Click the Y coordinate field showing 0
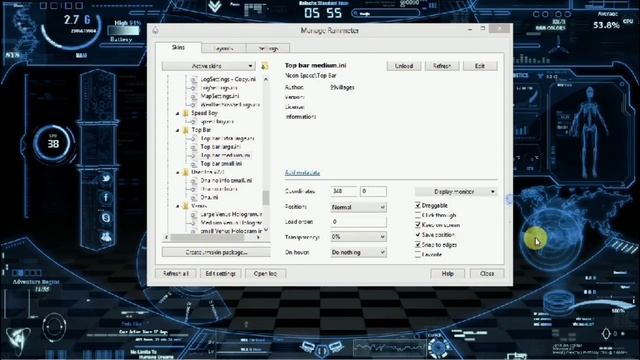 (373, 191)
